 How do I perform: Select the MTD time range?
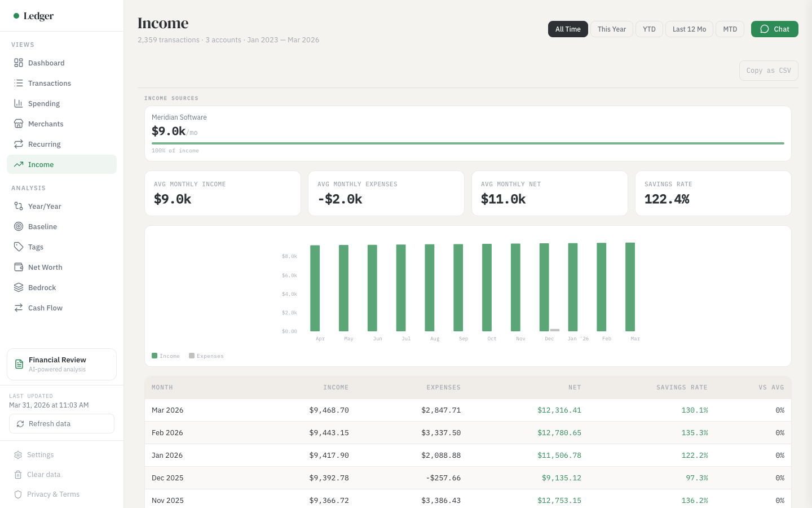point(730,29)
